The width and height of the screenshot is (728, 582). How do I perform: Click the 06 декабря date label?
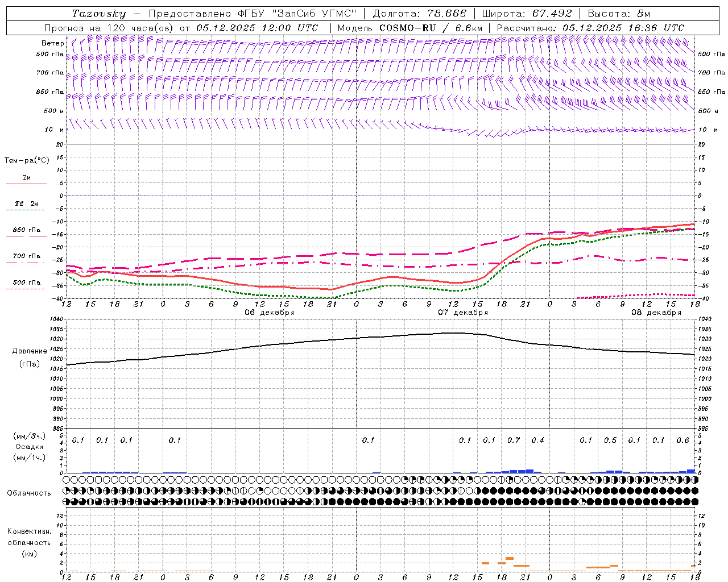coord(269,313)
